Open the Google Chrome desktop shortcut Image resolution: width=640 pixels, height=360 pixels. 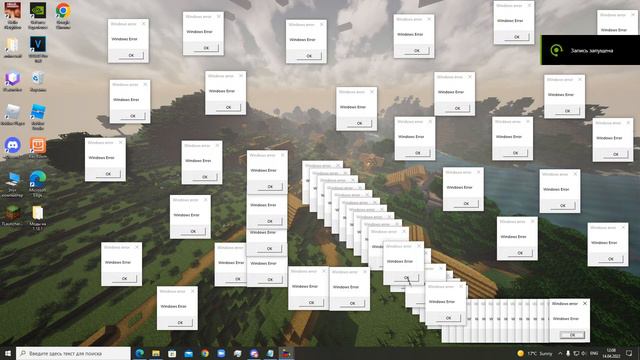63,16
